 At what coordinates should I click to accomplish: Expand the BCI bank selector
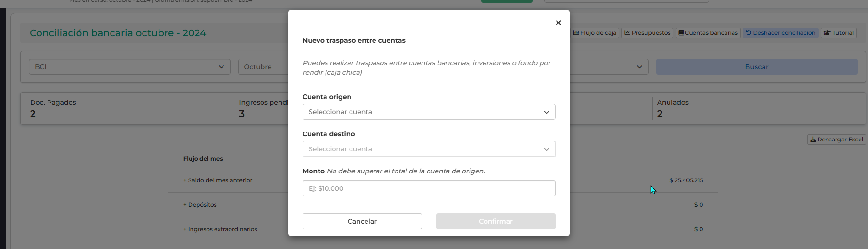tap(129, 67)
